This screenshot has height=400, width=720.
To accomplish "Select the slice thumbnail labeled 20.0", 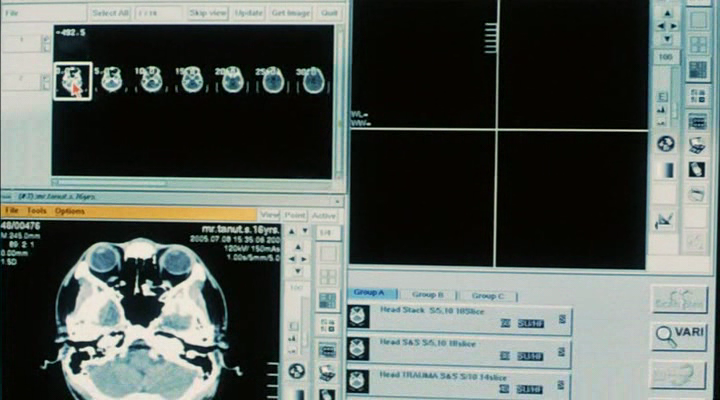I will coord(232,80).
